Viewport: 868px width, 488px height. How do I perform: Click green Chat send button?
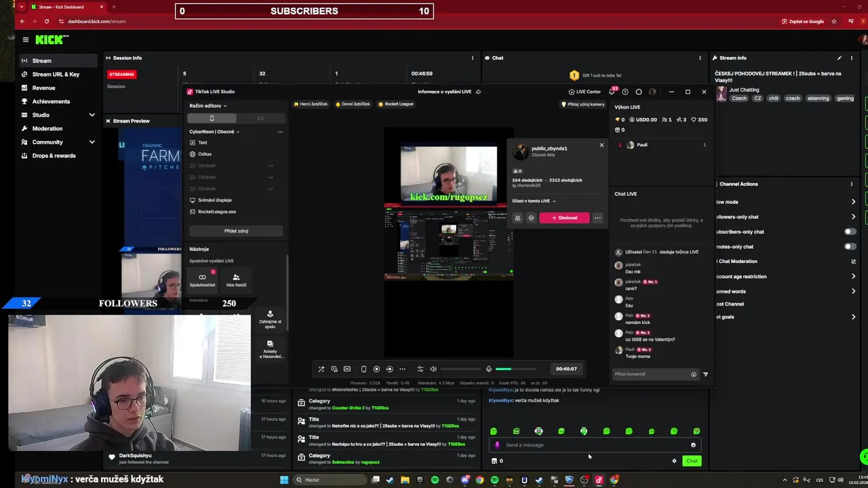pos(692,462)
